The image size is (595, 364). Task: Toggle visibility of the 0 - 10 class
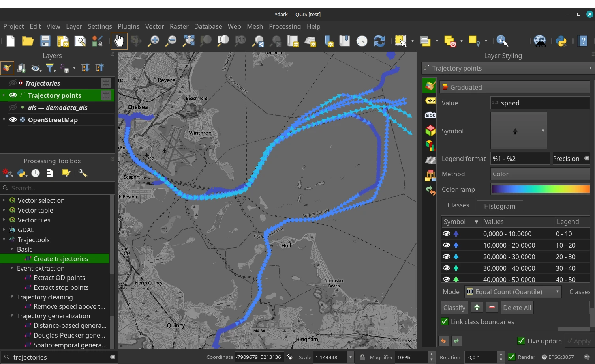coord(447,233)
